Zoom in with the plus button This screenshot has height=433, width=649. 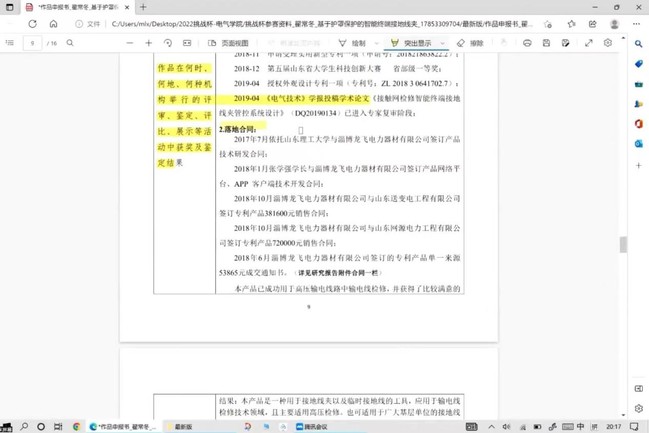[x=149, y=43]
